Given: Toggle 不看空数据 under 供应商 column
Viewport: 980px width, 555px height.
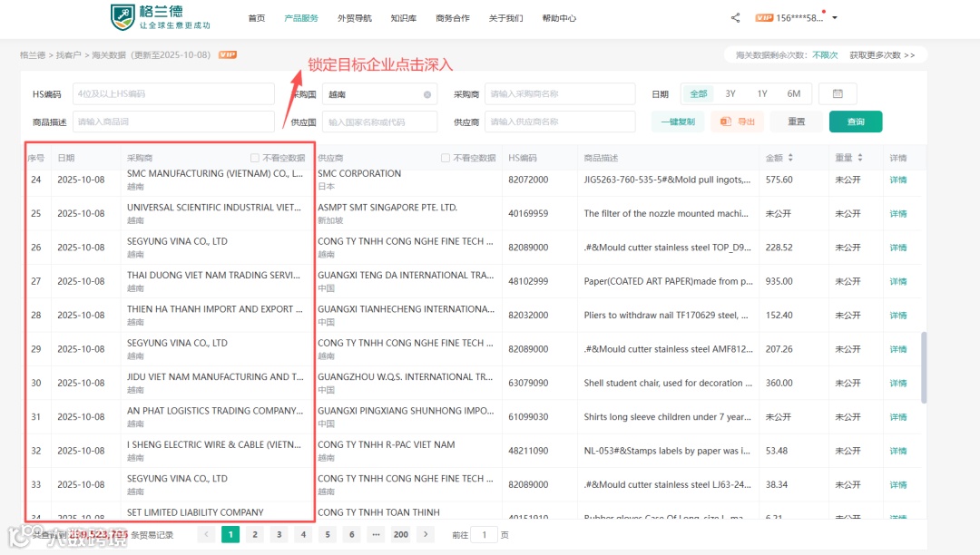Looking at the screenshot, I should click(x=445, y=158).
